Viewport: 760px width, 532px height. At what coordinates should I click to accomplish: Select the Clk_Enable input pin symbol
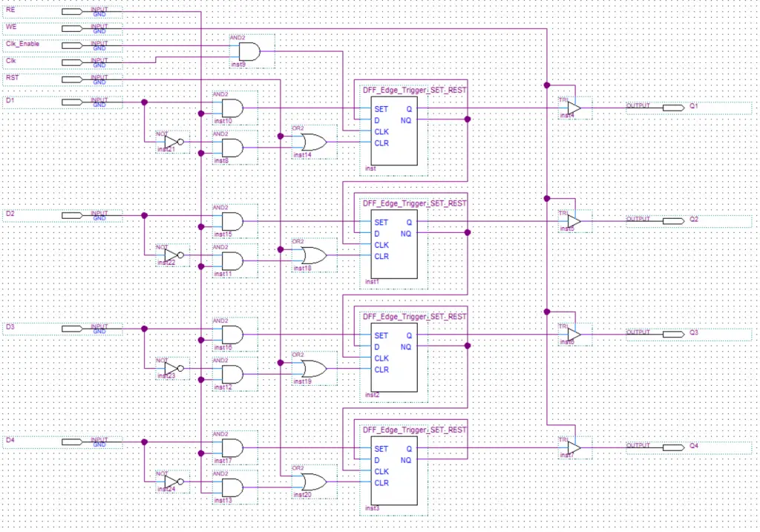click(x=72, y=45)
